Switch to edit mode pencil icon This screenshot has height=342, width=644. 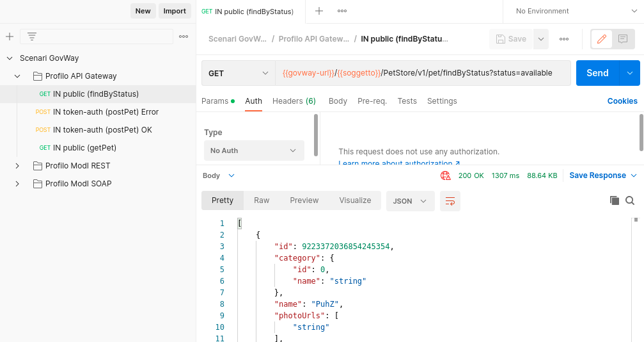point(602,39)
